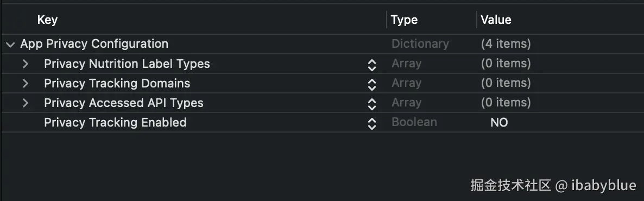Collapse the App Privacy Configuration dictionary
Image resolution: width=644 pixels, height=201 pixels.
pyautogui.click(x=11, y=44)
